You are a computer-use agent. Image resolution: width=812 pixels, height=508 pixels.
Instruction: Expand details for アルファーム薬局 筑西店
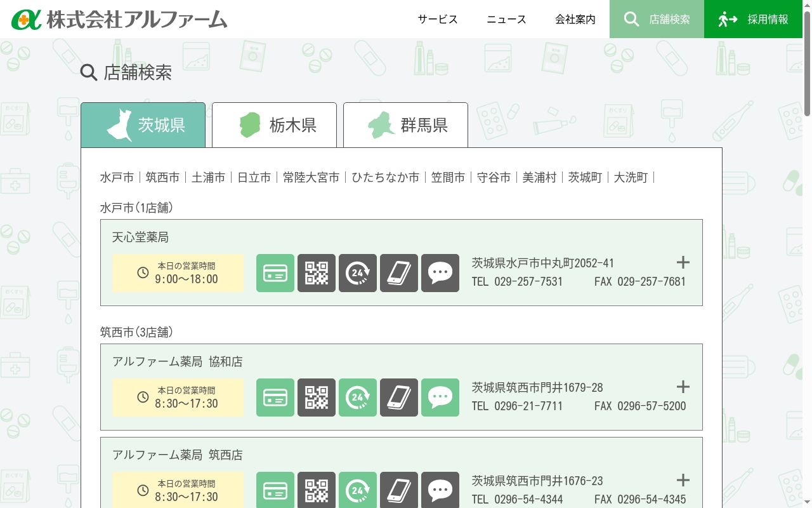coord(683,480)
